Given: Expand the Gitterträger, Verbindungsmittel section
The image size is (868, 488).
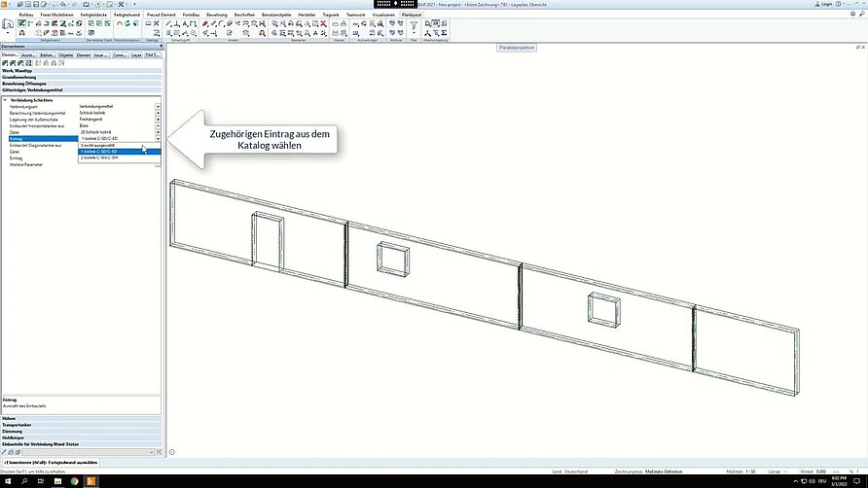Looking at the screenshot, I should pyautogui.click(x=39, y=89).
